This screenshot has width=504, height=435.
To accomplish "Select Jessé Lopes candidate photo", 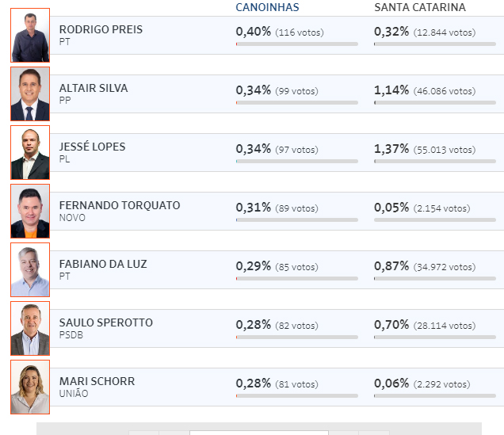I will click(x=30, y=153).
